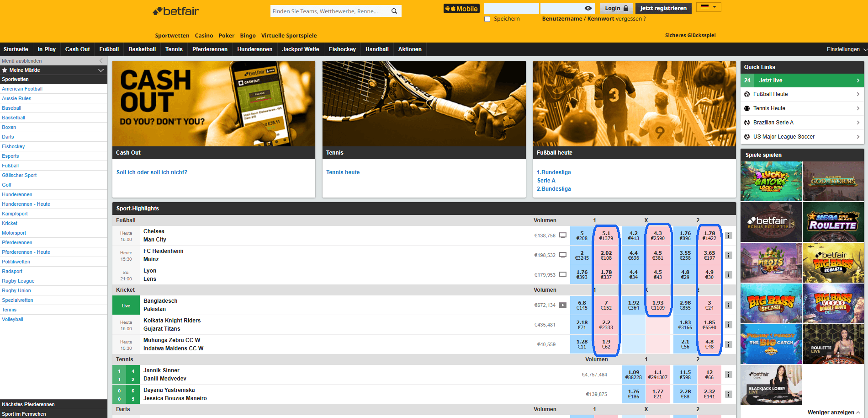Click ball icon beside Brazilian Serie A

[x=747, y=123]
